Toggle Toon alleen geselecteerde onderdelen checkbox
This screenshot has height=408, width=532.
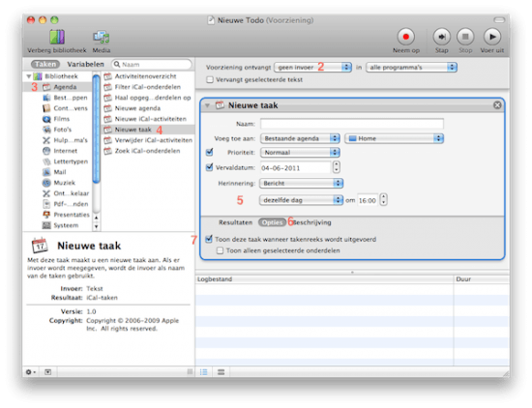click(220, 250)
